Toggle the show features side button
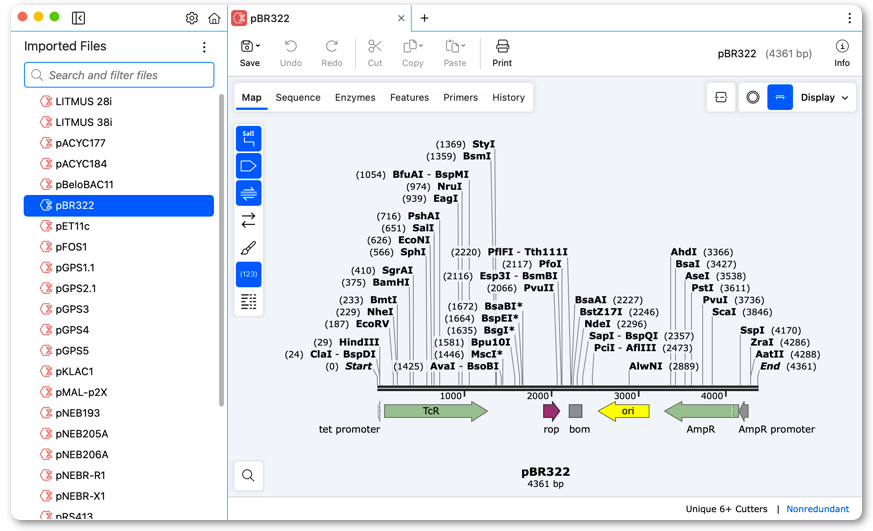 (248, 166)
